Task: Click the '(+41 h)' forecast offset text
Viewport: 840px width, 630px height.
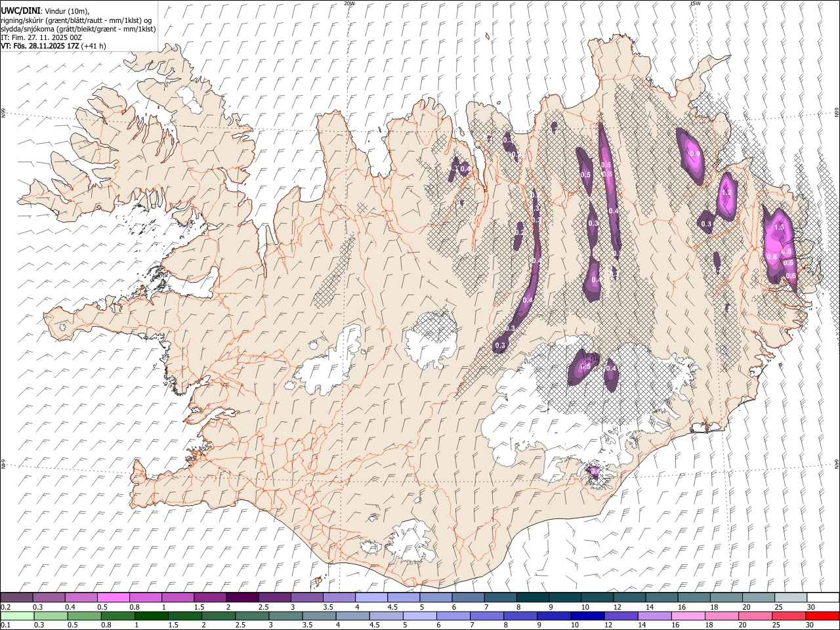Action: 94,46
